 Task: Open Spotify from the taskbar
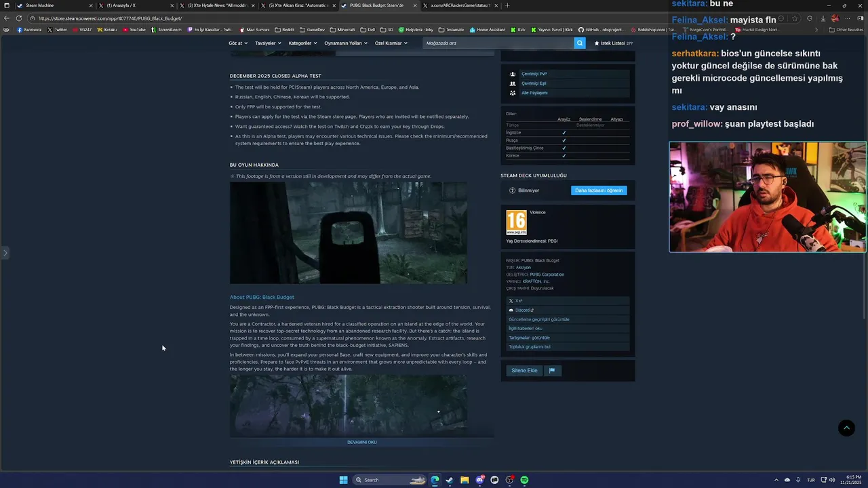click(524, 480)
